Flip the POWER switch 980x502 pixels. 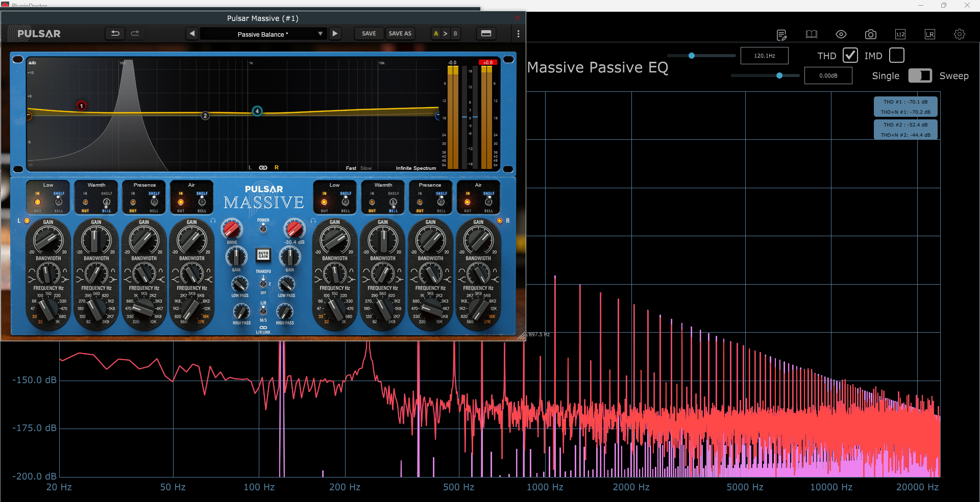[x=263, y=229]
